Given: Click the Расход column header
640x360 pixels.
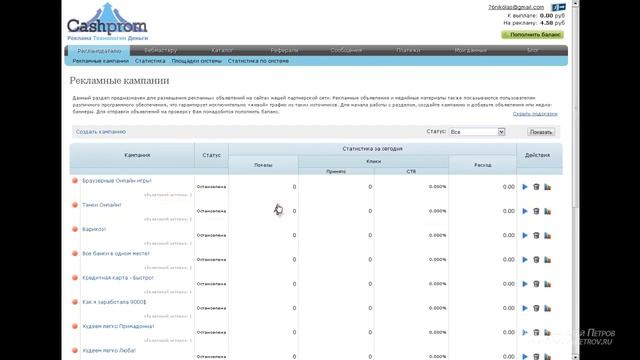Looking at the screenshot, I should click(x=482, y=165).
